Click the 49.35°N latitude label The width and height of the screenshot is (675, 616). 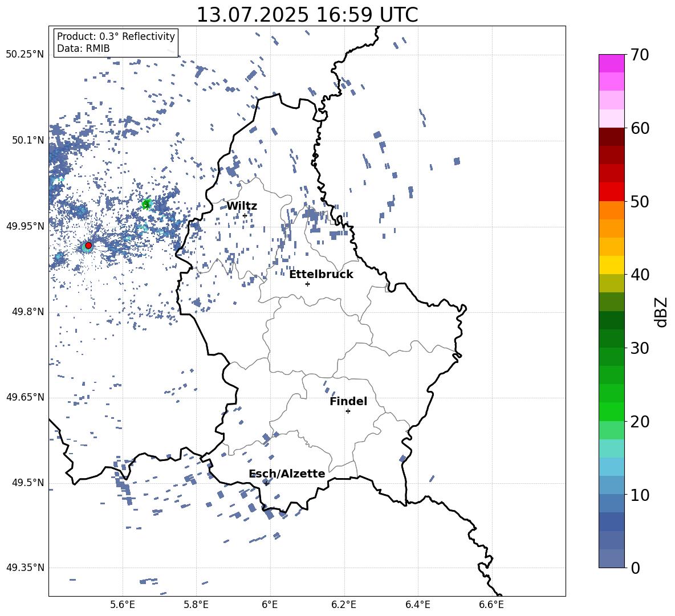tap(25, 568)
